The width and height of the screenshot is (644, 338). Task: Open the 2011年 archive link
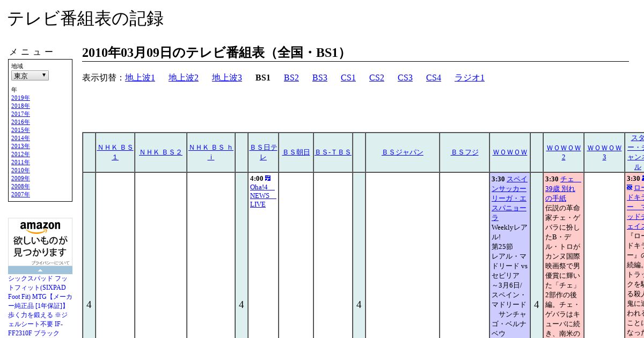pyautogui.click(x=20, y=163)
